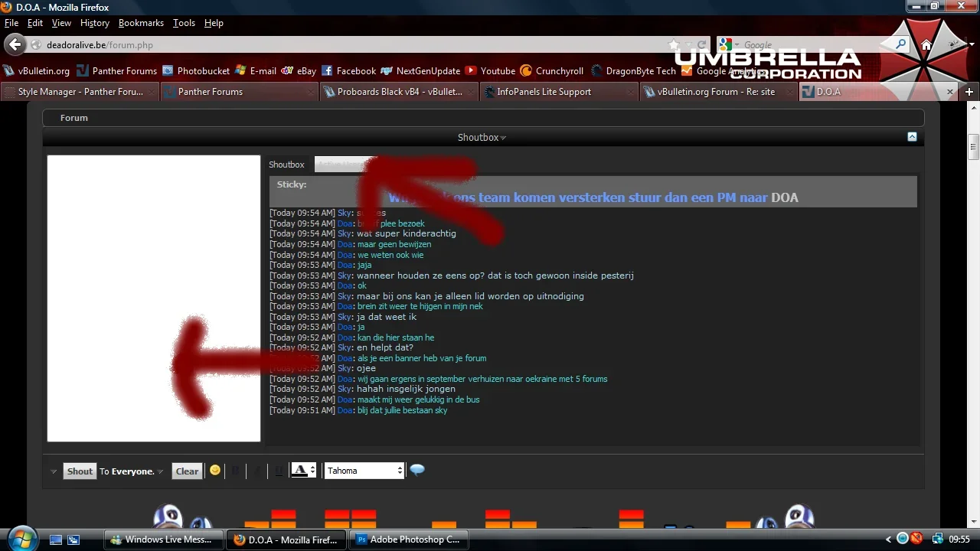980x551 pixels.
Task: Open eBay bookmark
Action: click(299, 70)
